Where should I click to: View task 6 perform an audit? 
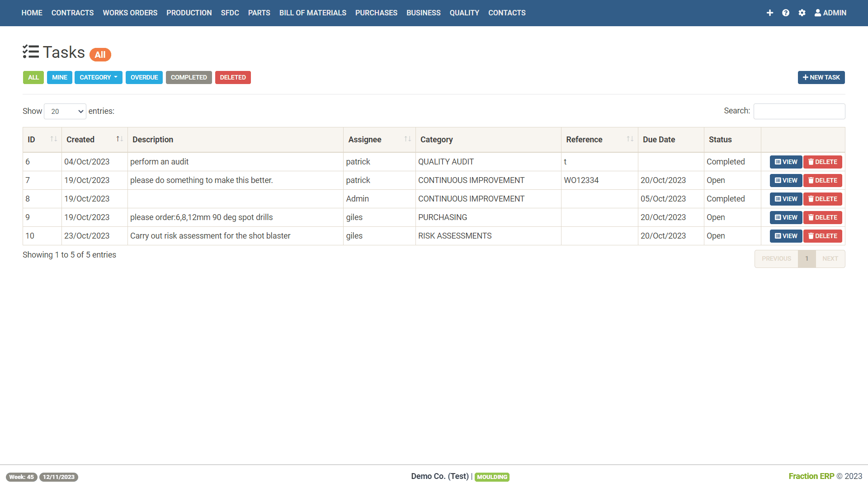click(x=786, y=162)
